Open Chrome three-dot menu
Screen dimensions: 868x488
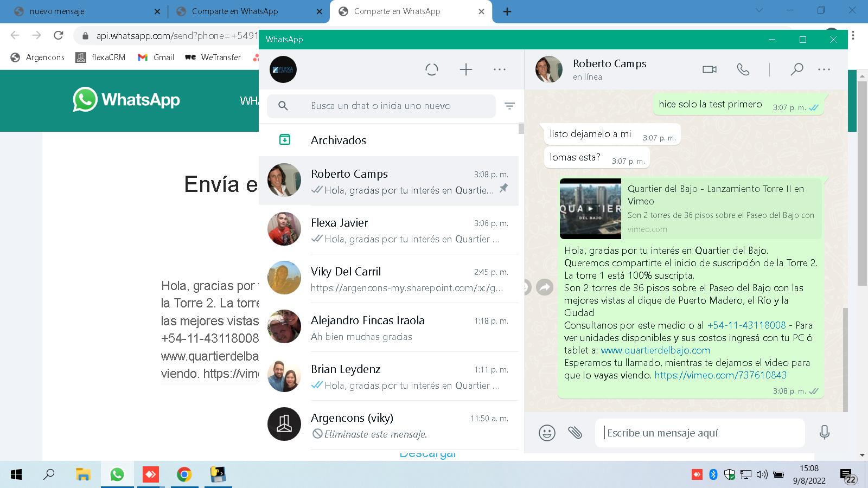click(x=853, y=35)
